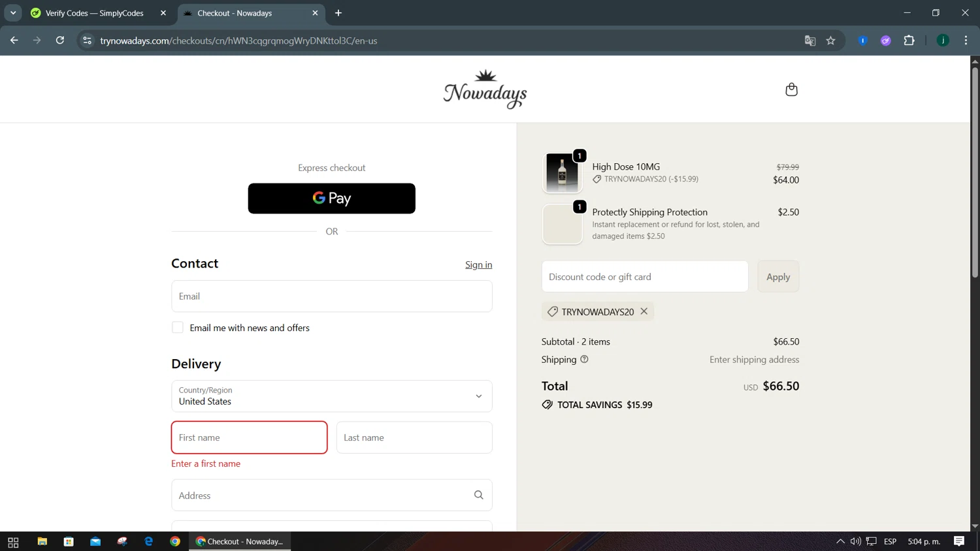Open the Windows Start menu
This screenshot has height=551, width=980.
(13, 542)
